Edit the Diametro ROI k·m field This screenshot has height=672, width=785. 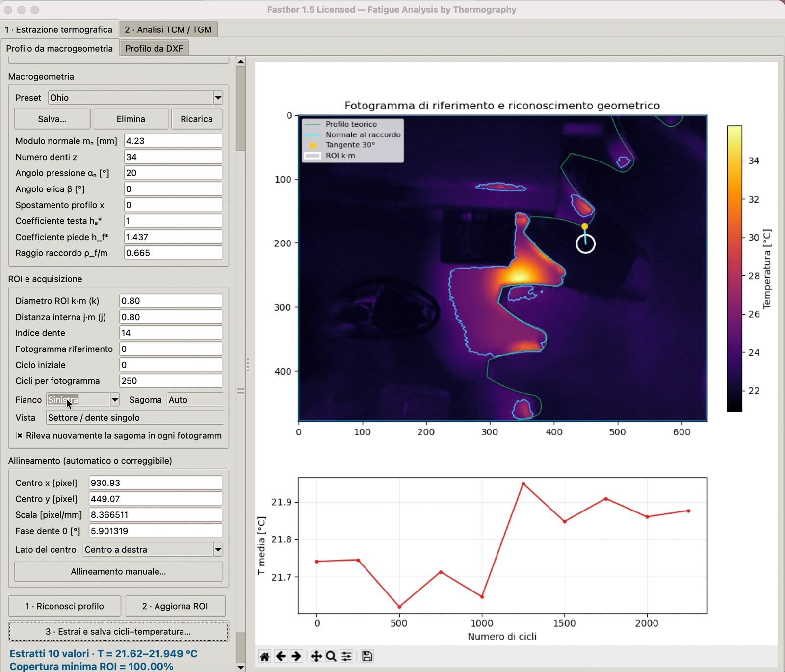tap(171, 301)
